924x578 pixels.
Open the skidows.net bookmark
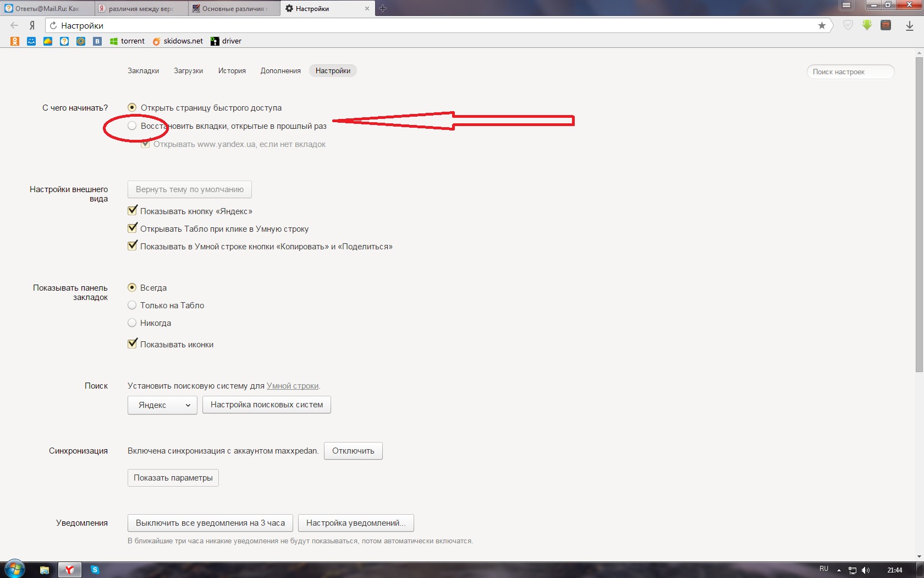pyautogui.click(x=178, y=41)
